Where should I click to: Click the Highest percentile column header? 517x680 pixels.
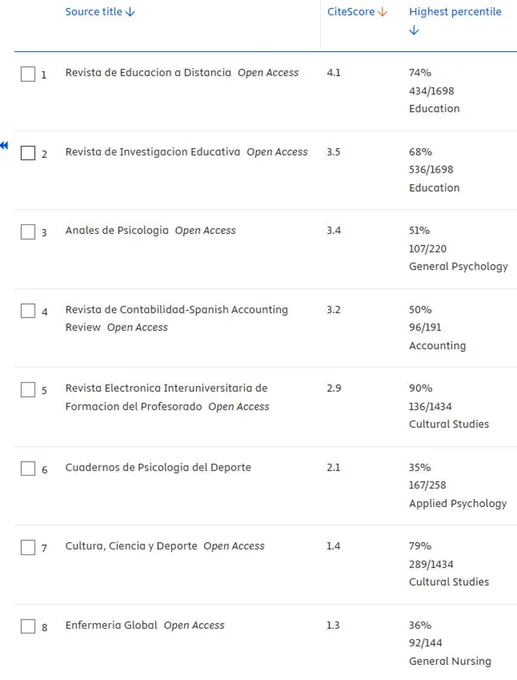455,12
